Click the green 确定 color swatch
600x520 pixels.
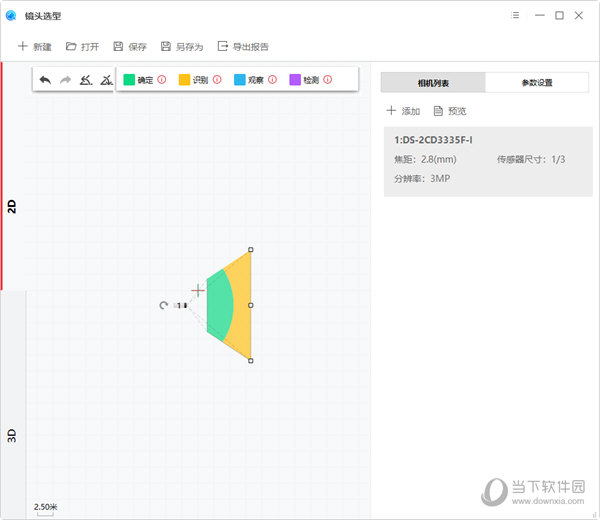tap(129, 79)
